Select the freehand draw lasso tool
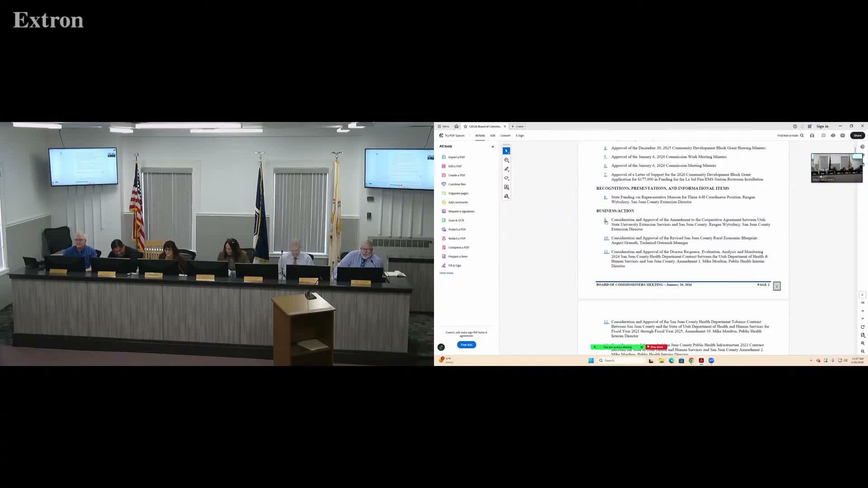This screenshot has height=488, width=868. pos(506,178)
